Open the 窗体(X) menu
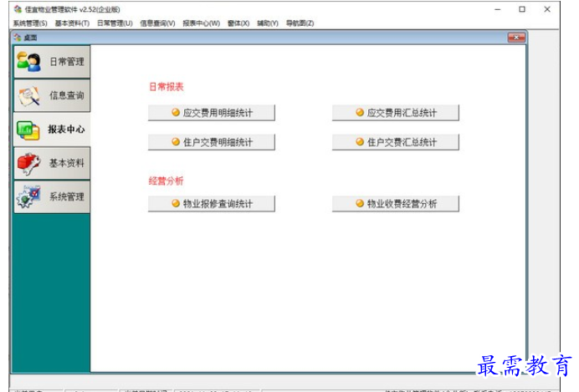The width and height of the screenshot is (579, 392). pos(238,23)
